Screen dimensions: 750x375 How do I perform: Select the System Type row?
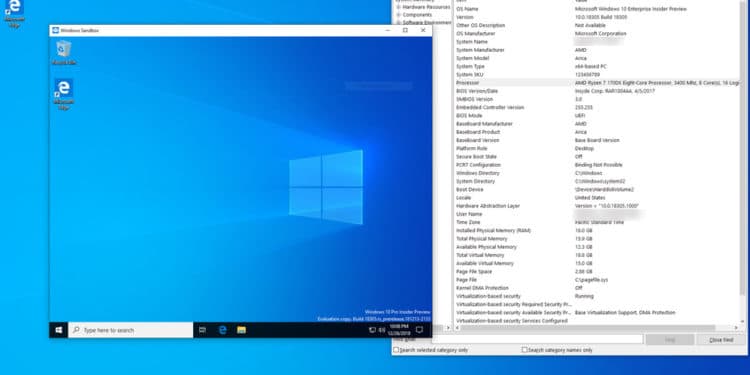(597, 66)
